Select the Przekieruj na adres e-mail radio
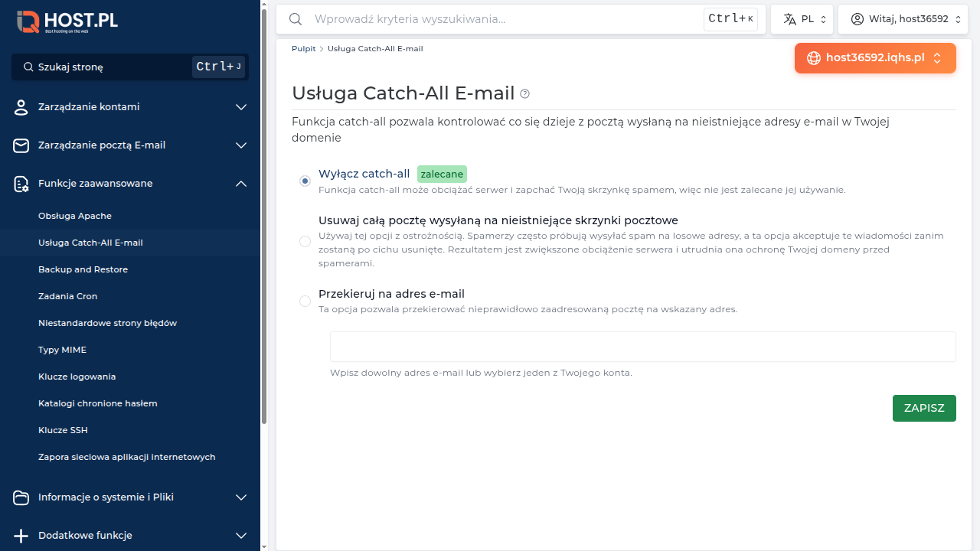This screenshot has height=551, width=980. point(305,302)
